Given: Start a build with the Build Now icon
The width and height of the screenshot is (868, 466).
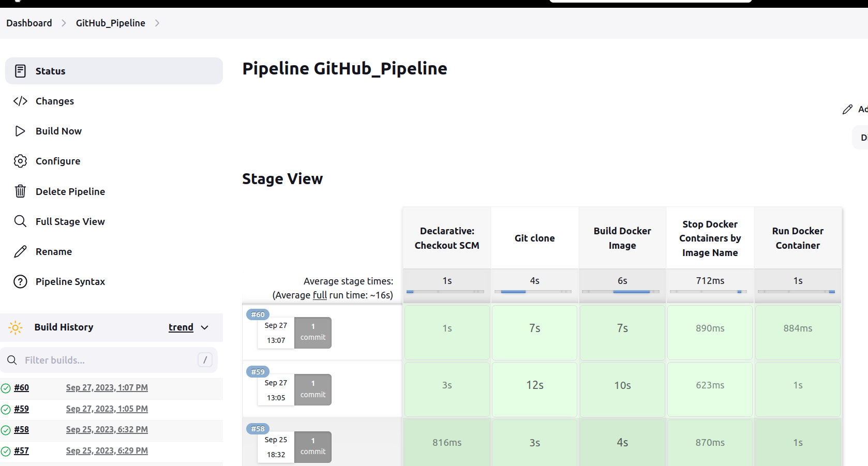Looking at the screenshot, I should 20,131.
